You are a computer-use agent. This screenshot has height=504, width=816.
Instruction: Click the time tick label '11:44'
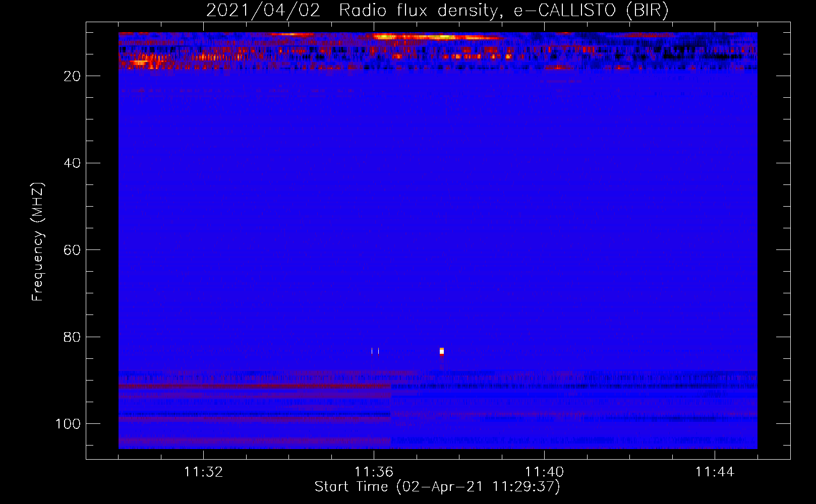pyautogui.click(x=715, y=472)
